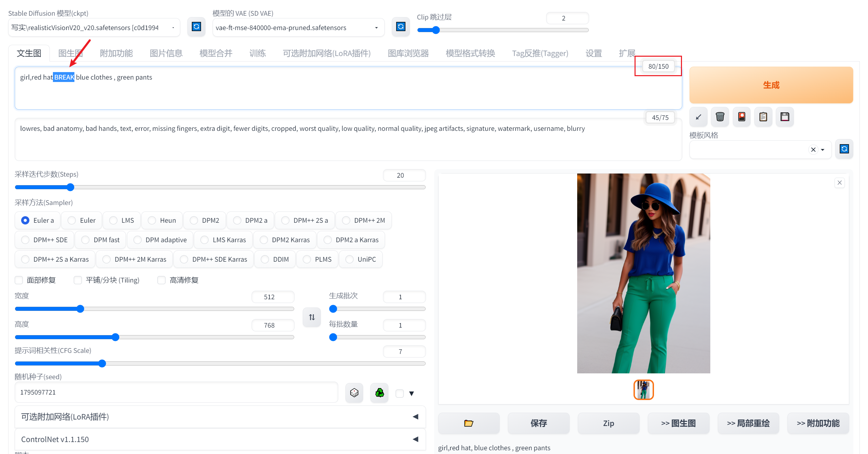Click the clipboard apply-style icon

point(763,117)
